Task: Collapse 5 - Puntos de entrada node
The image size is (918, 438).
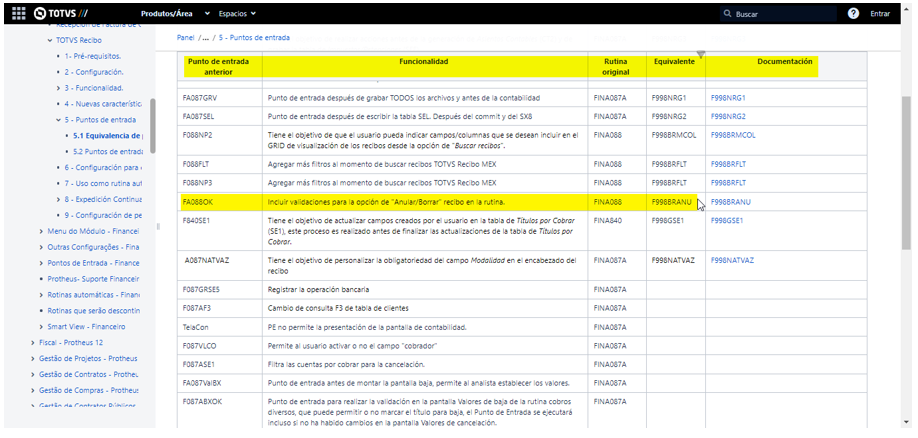Action: pyautogui.click(x=59, y=120)
